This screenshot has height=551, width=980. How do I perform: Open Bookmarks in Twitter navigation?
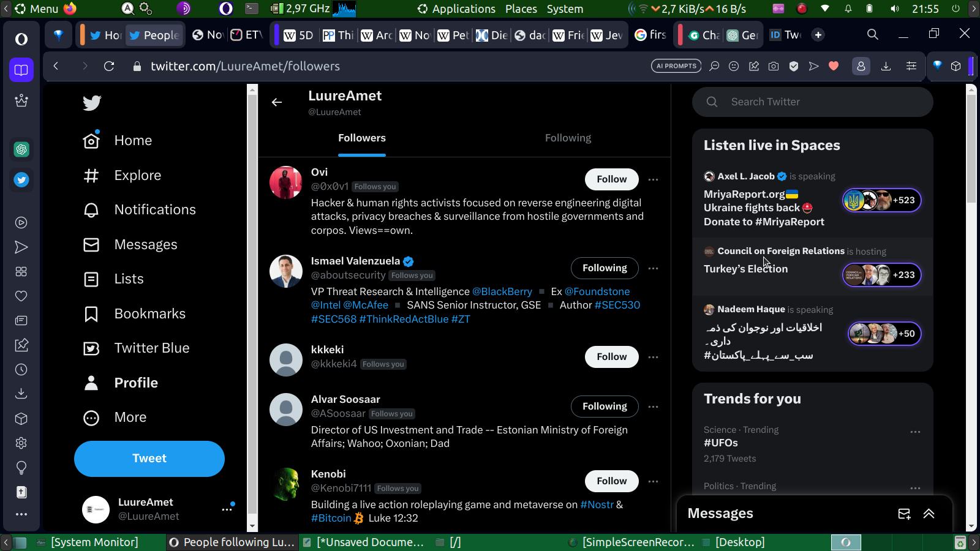click(134, 314)
